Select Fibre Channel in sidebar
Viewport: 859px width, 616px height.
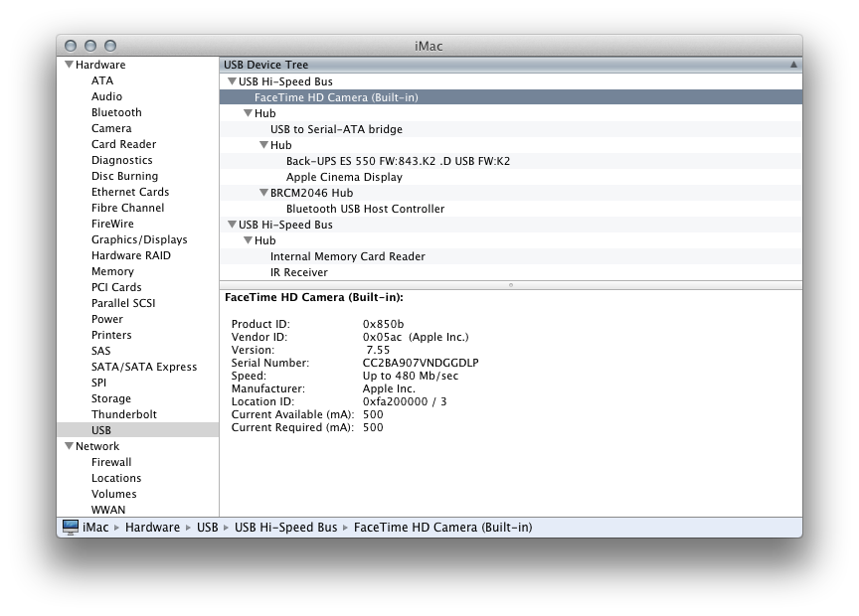coord(127,208)
